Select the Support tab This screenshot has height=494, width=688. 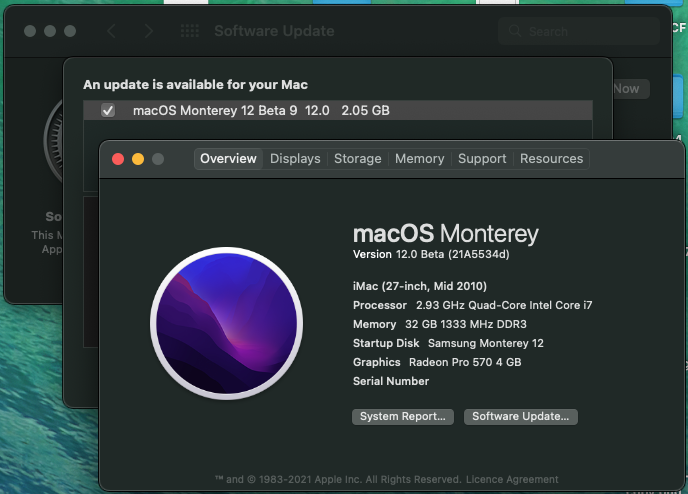(x=482, y=159)
